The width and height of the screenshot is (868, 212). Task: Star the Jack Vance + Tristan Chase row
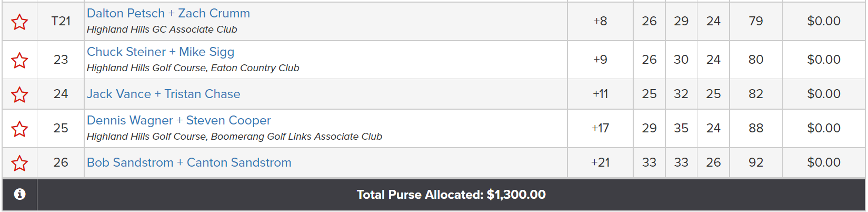(19, 94)
